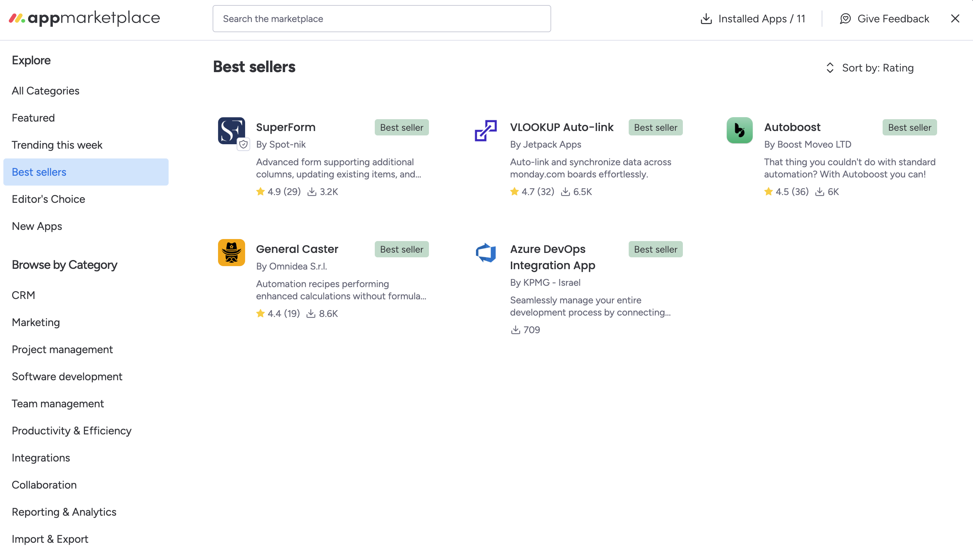Click SuperForm's verified shield badge
Screen dimensions: 973x560
(x=243, y=145)
